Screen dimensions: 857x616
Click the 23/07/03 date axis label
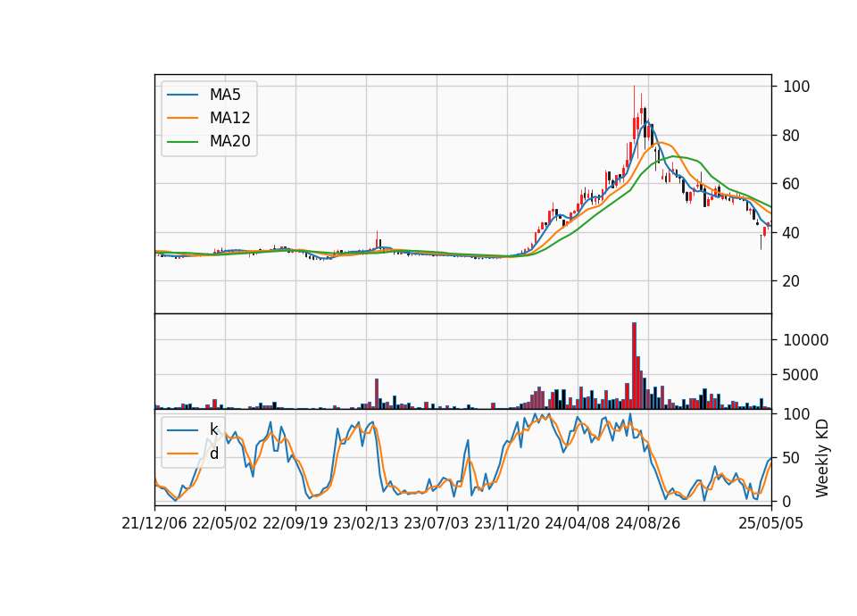tap(437, 523)
